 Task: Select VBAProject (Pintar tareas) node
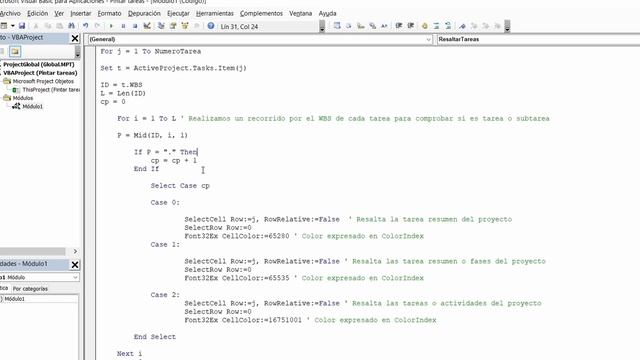point(40,73)
